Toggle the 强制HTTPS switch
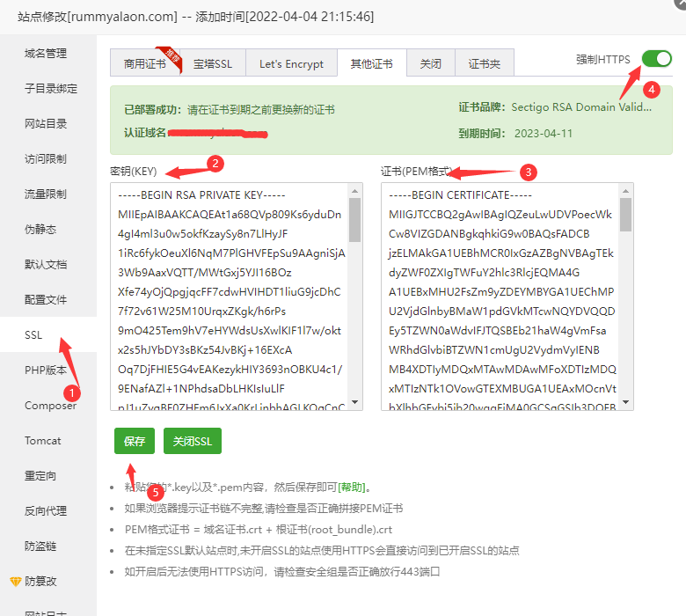Screen dimensions: 686x616 (656, 59)
